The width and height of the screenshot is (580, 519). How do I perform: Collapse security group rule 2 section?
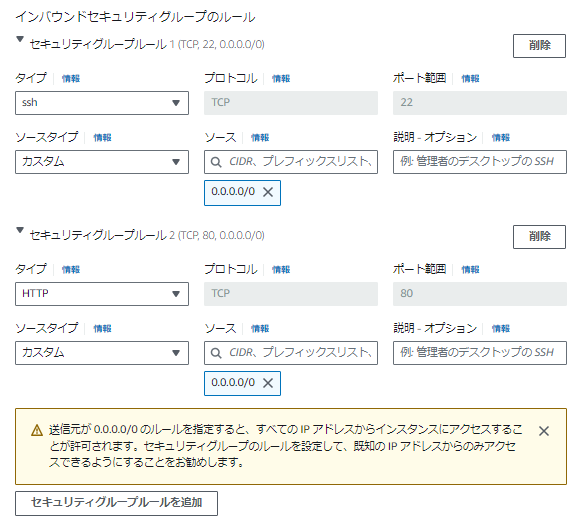[20, 230]
